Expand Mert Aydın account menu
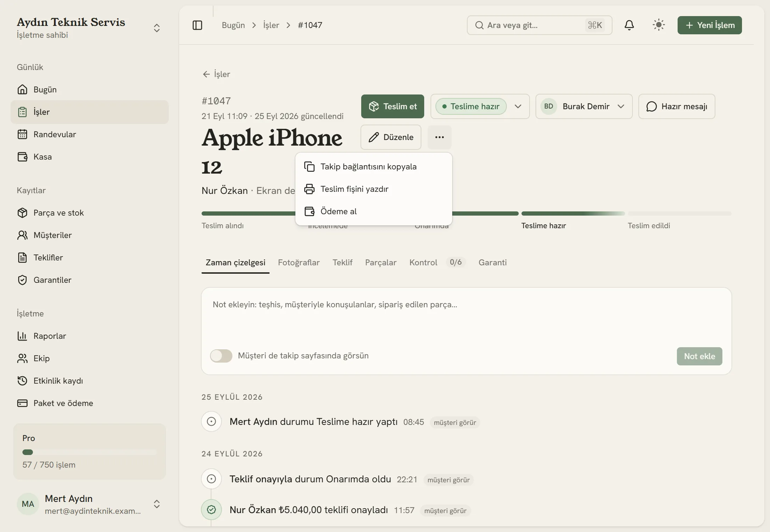Viewport: 770px width, 532px height. (x=90, y=504)
